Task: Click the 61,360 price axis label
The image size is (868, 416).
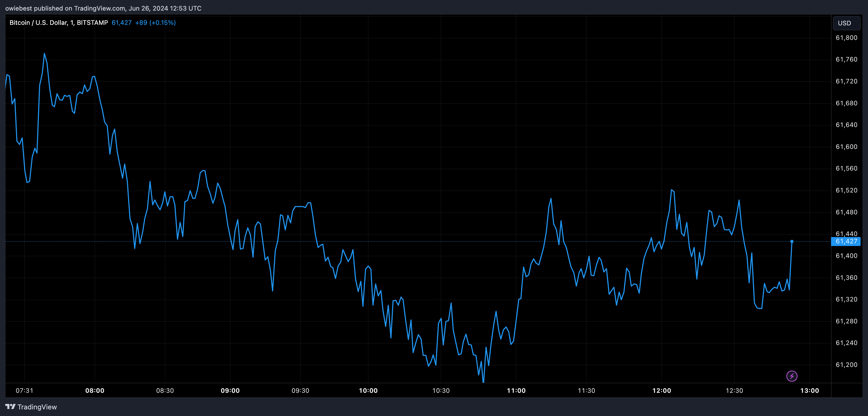Action: click(846, 278)
